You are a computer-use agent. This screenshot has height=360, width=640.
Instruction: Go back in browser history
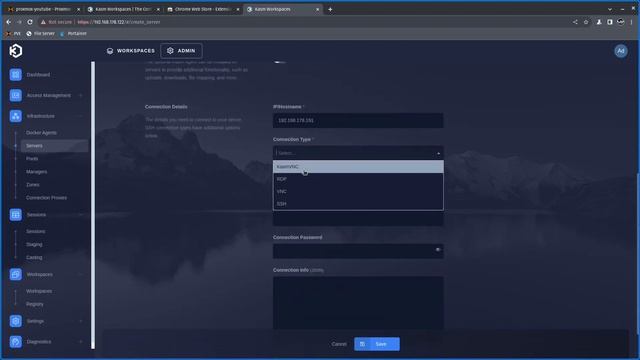pos(9,22)
